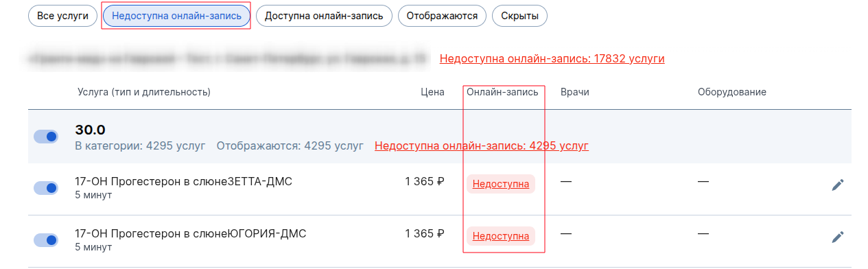Viewport: 868px width, 269px height.
Task: Select the Все услуги filter
Action: click(62, 16)
